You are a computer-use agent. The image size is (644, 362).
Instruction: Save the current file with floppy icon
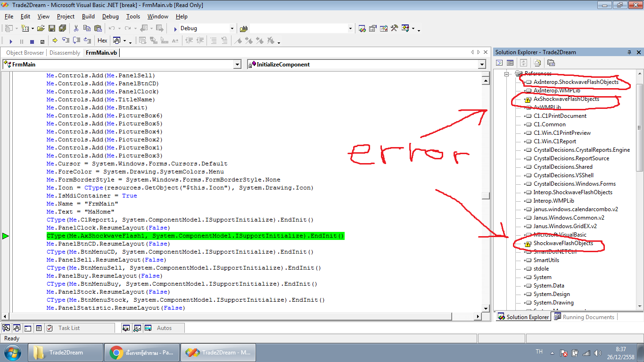click(x=52, y=28)
